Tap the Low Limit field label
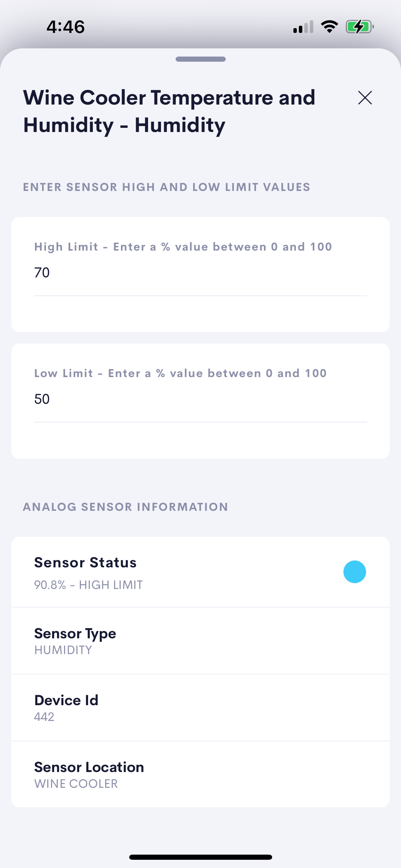Image resolution: width=401 pixels, height=868 pixels. [x=180, y=373]
